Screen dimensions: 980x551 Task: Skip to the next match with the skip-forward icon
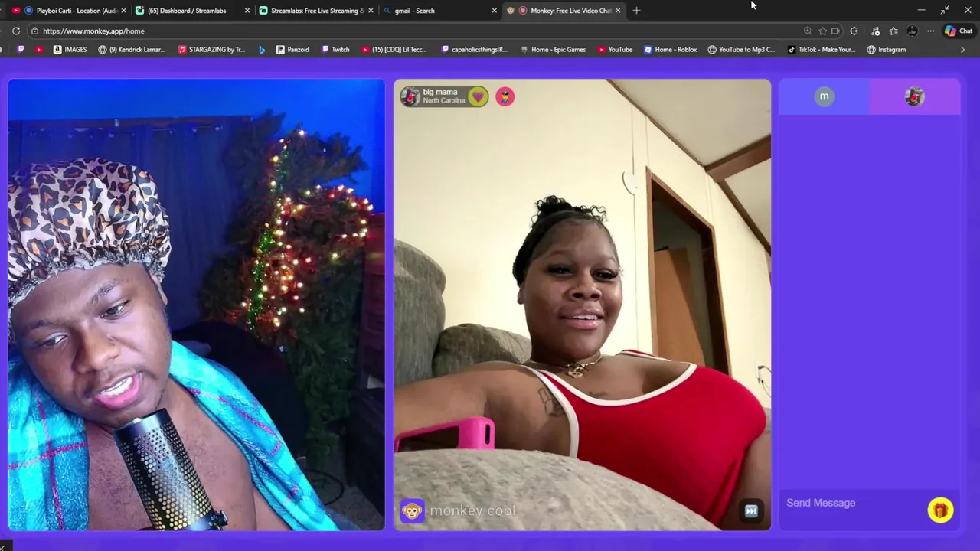(x=751, y=511)
